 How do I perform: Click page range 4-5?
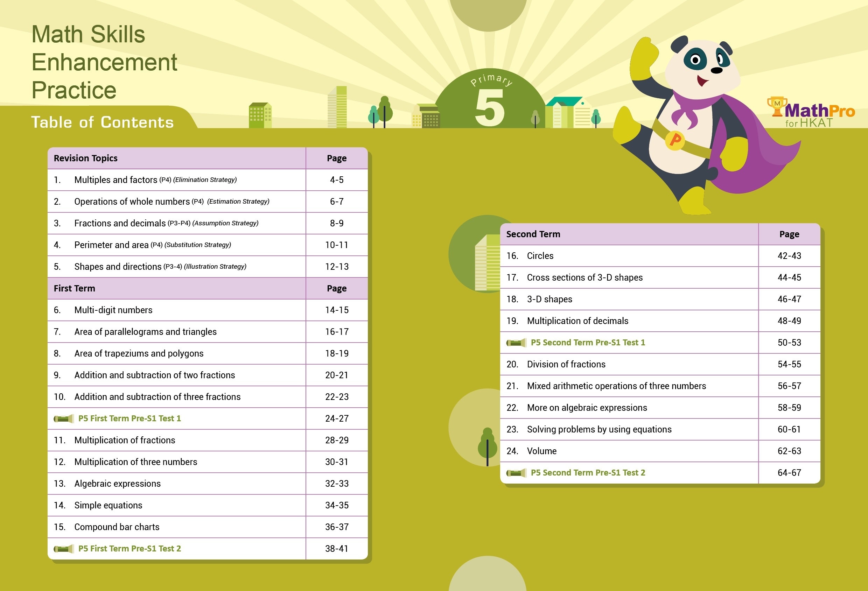[336, 180]
